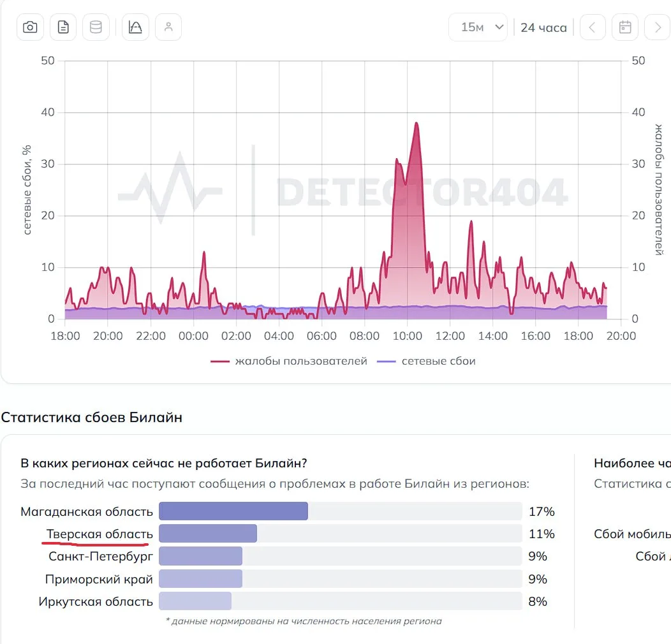Go to previous period arrow
Screen dimensions: 671x644
click(593, 27)
